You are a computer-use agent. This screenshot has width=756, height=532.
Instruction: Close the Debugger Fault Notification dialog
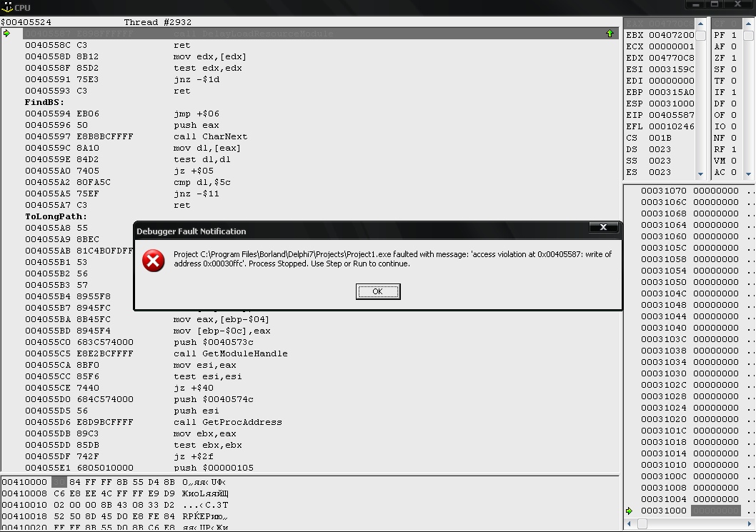[x=603, y=227]
